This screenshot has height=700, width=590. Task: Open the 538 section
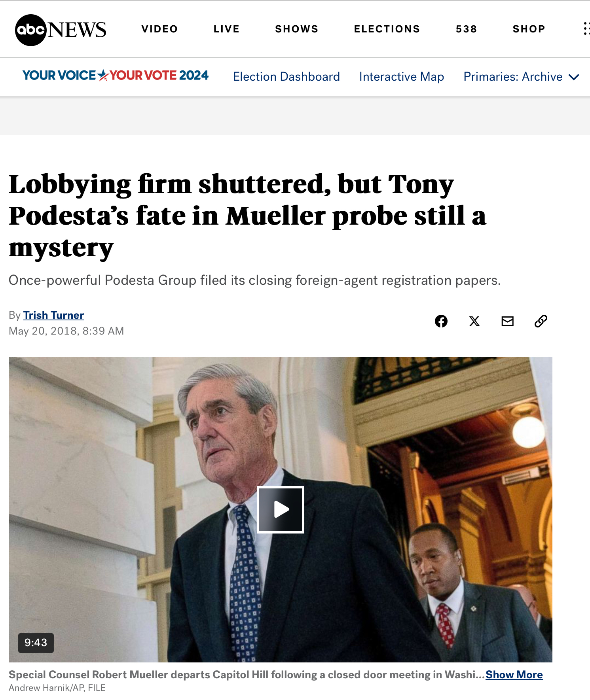467,29
